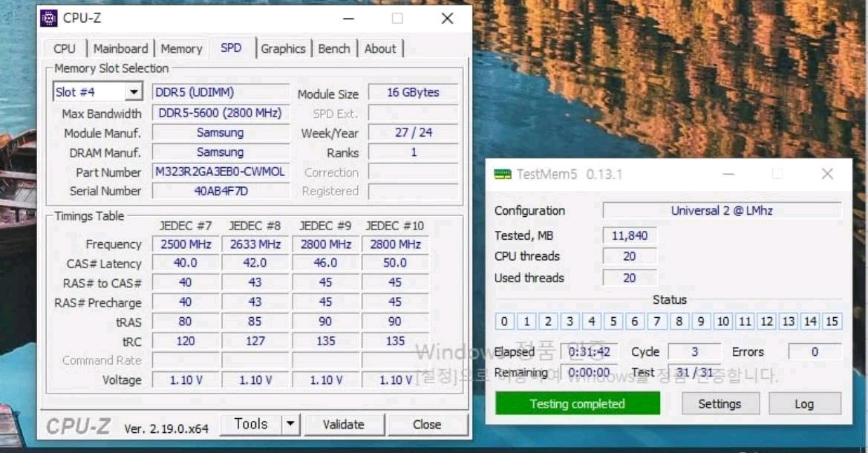Click the Serial Number field 40AB4F7D

pos(221,191)
